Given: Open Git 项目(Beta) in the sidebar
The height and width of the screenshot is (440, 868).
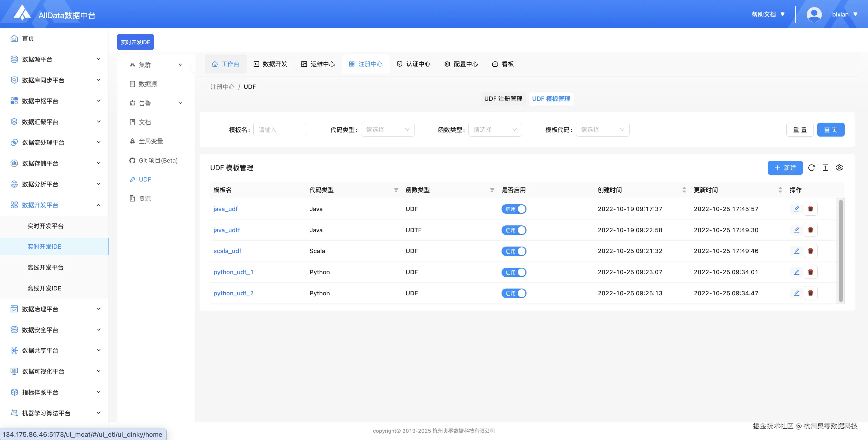Looking at the screenshot, I should coord(158,160).
